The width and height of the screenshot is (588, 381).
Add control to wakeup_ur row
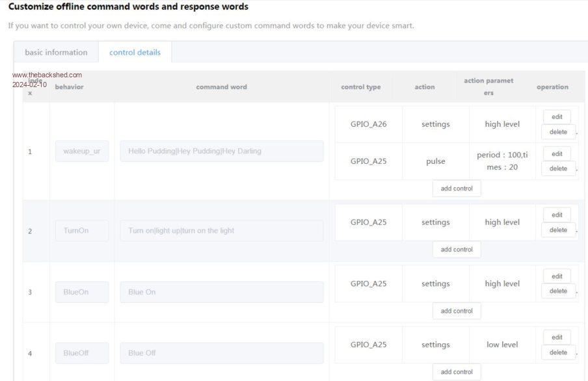[457, 189]
